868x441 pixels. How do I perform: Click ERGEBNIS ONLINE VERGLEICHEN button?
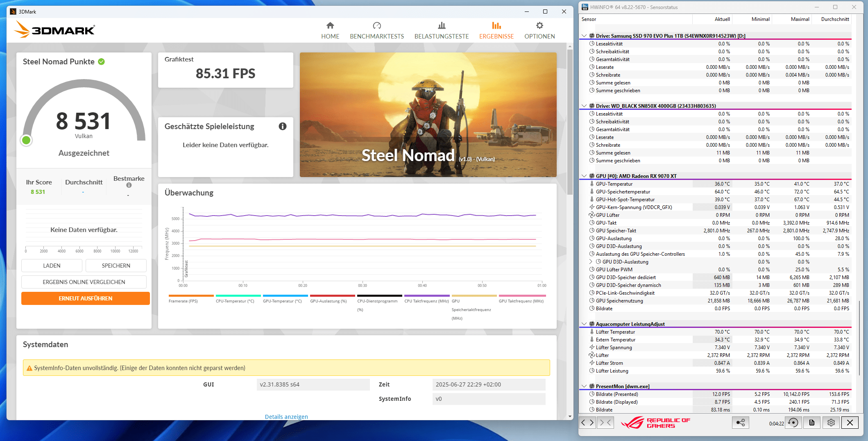pos(84,282)
